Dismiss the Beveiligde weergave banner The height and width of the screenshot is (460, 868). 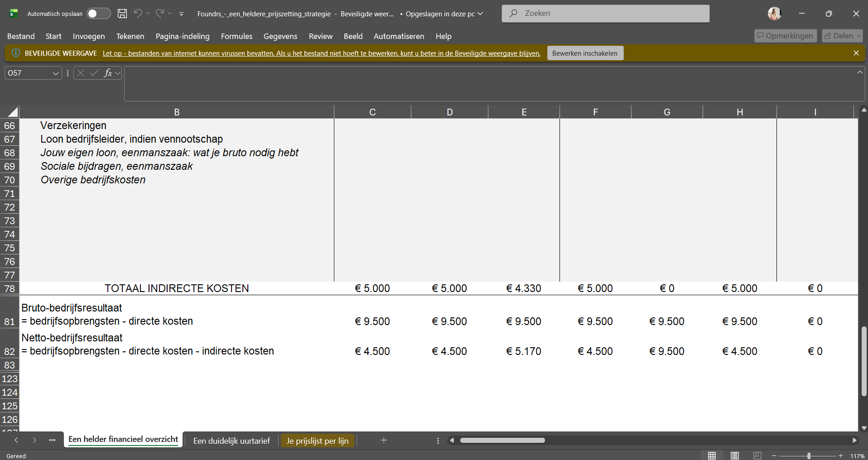point(856,53)
